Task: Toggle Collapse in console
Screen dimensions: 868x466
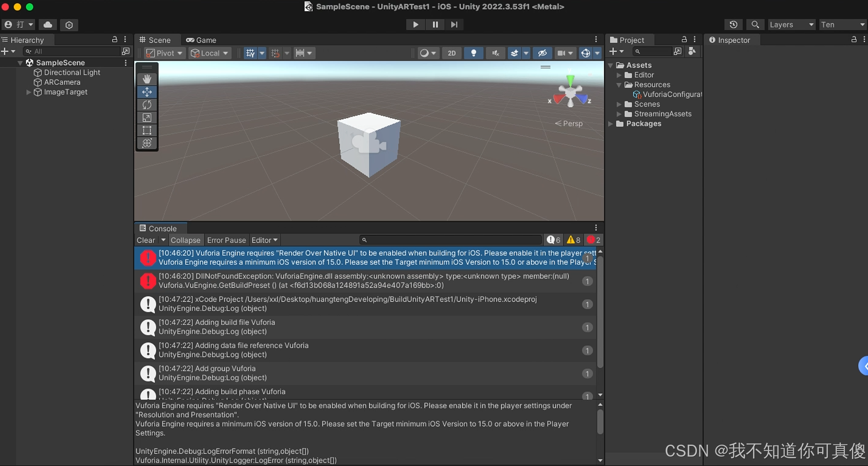Action: click(x=185, y=240)
